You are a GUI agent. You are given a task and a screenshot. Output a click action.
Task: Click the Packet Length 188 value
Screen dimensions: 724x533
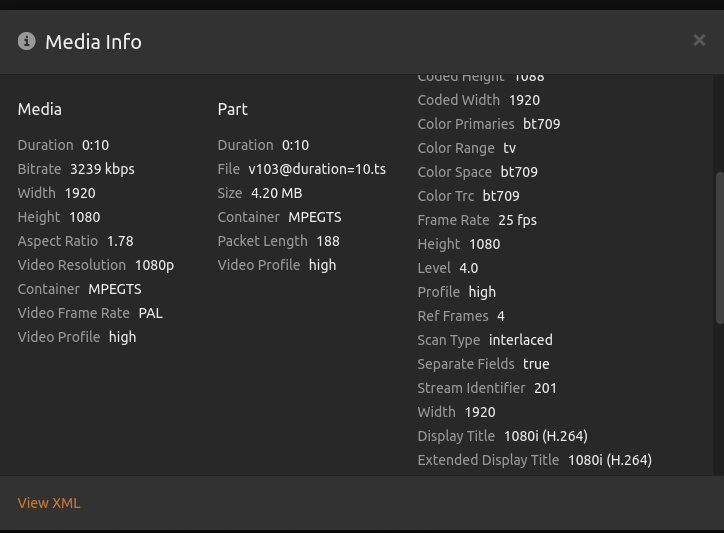coord(327,241)
